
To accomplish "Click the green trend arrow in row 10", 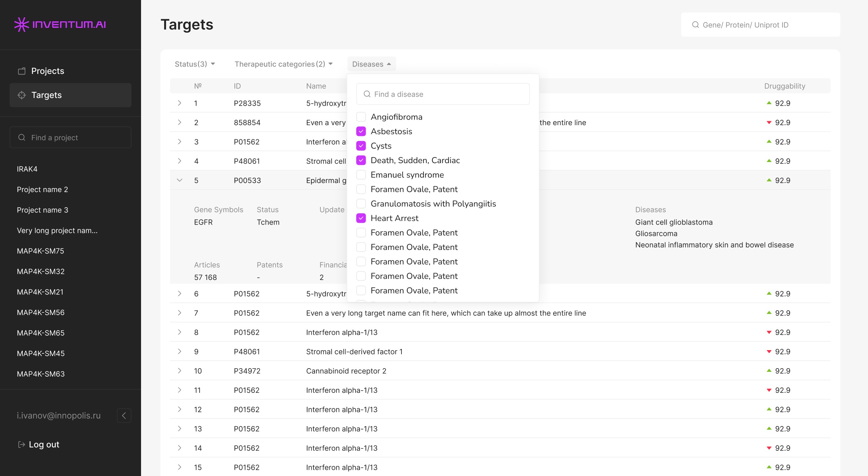I will (x=769, y=371).
